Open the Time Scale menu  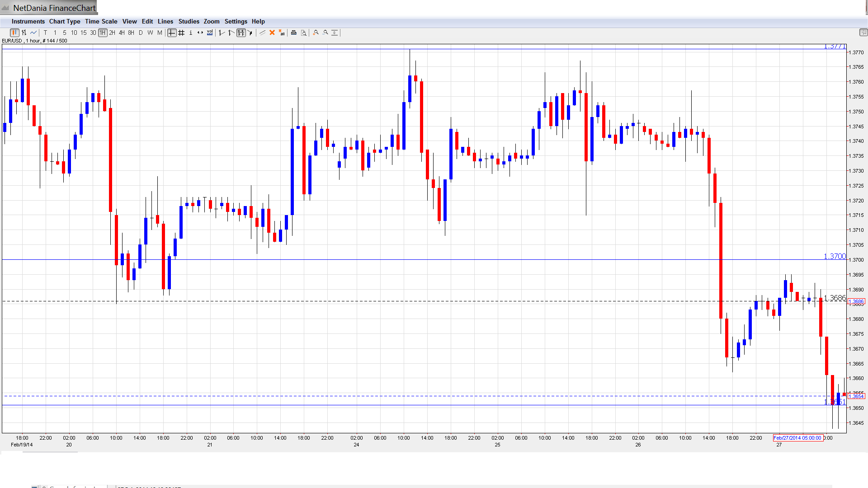101,21
